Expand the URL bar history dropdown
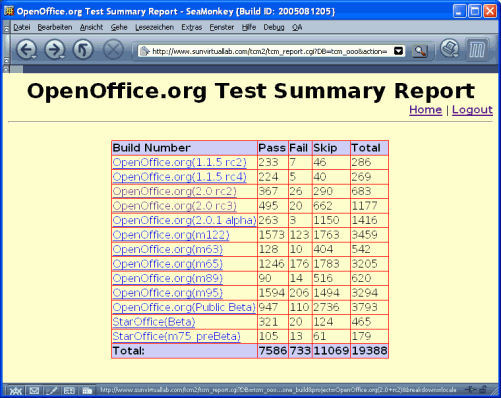 coord(398,51)
